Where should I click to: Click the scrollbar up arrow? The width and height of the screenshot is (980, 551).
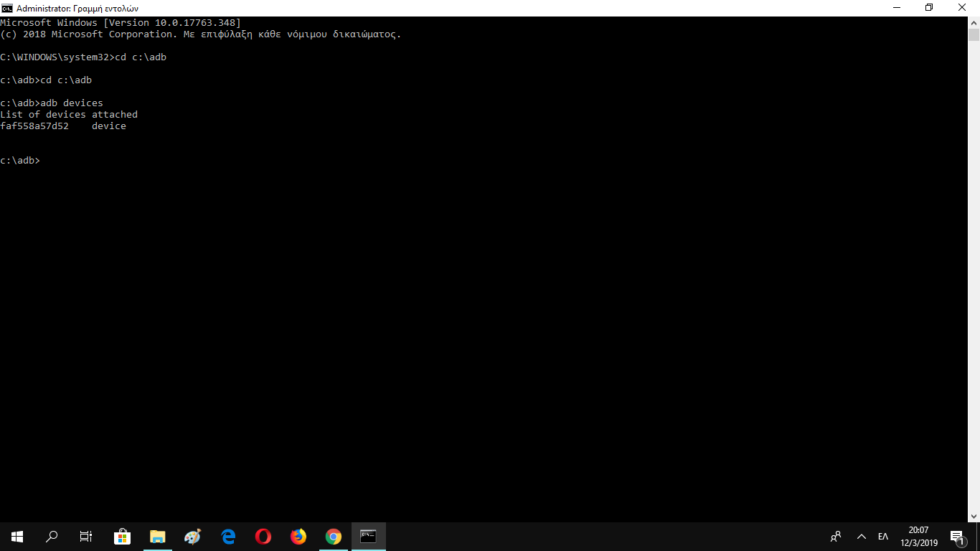click(974, 23)
